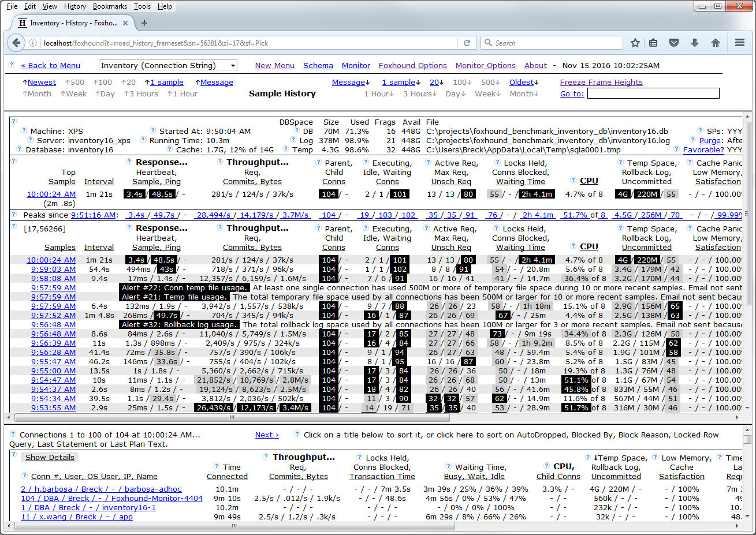The width and height of the screenshot is (756, 535).
Task: Open connection 104 / DBA Foxhound-Monitor-4404
Action: point(111,499)
